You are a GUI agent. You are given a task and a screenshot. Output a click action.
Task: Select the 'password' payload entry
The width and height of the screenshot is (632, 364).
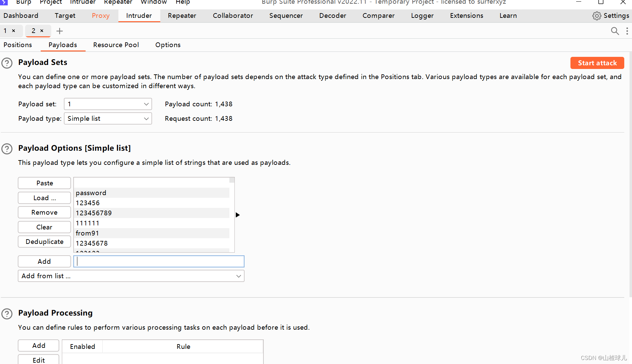152,193
